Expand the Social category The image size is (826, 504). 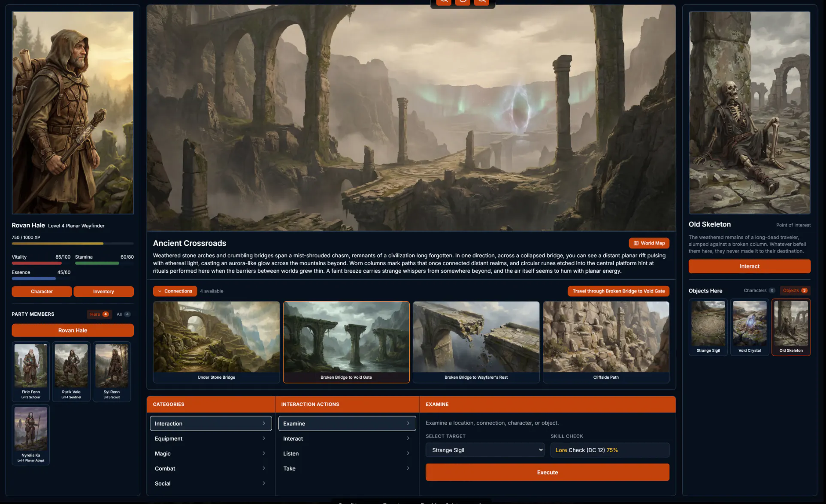(x=211, y=483)
